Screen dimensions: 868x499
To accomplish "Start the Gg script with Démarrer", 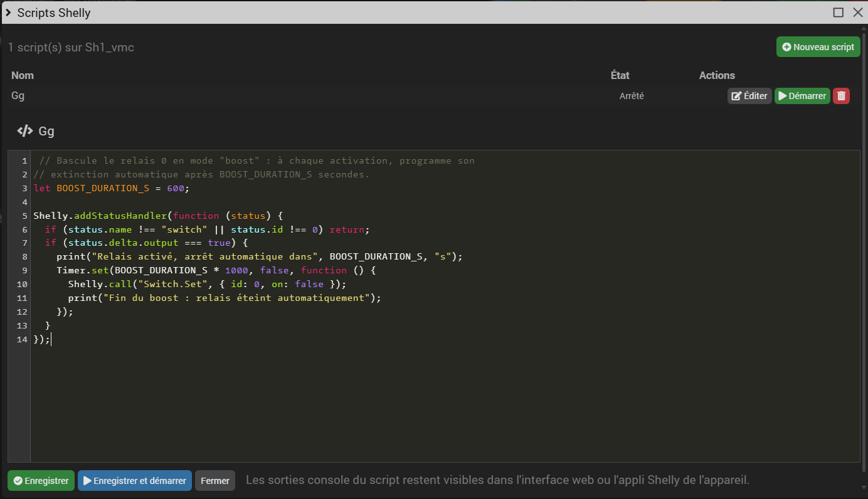I will 802,96.
